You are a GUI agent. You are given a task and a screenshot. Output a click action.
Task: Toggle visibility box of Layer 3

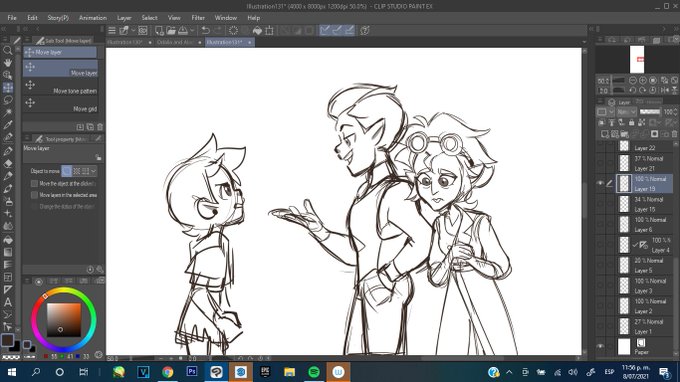600,285
